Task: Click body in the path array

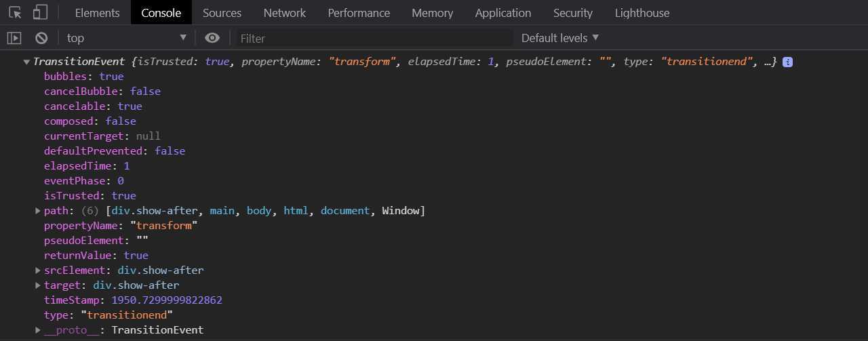Action: [259, 211]
